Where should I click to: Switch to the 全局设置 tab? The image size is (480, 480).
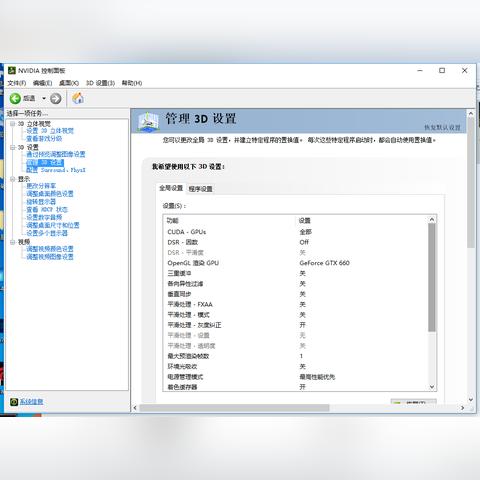171,188
